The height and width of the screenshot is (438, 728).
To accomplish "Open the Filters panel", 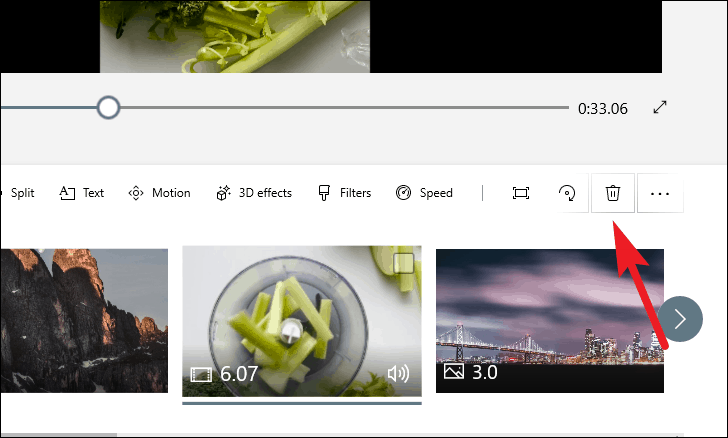I will point(344,193).
